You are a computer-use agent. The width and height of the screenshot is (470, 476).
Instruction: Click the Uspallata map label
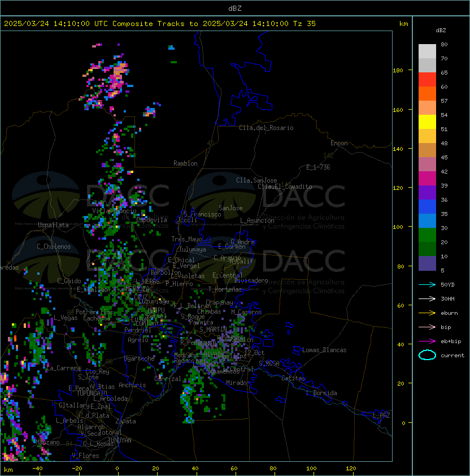(53, 225)
